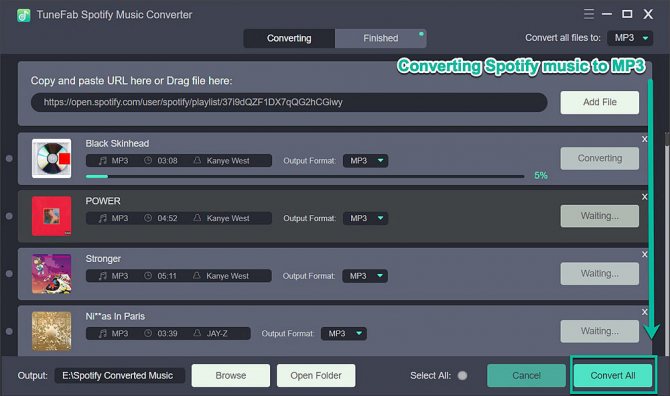The height and width of the screenshot is (396, 670).
Task: Click the Ni**as In Paris song title
Action: [x=115, y=317]
